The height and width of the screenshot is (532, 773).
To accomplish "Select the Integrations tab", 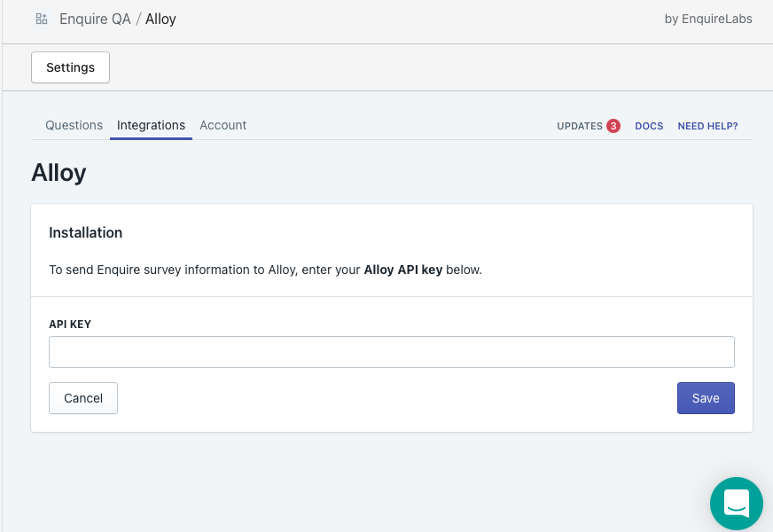I will click(151, 125).
